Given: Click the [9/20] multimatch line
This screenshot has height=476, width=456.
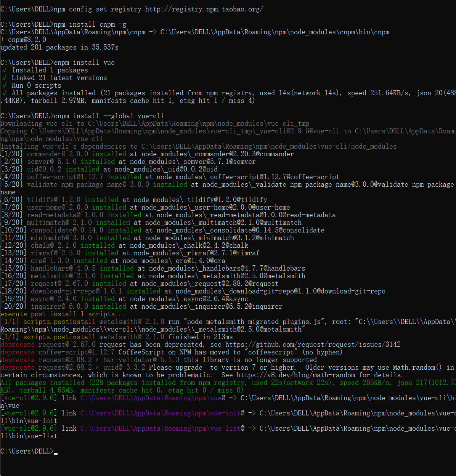Looking at the screenshot, I should coord(151,223).
